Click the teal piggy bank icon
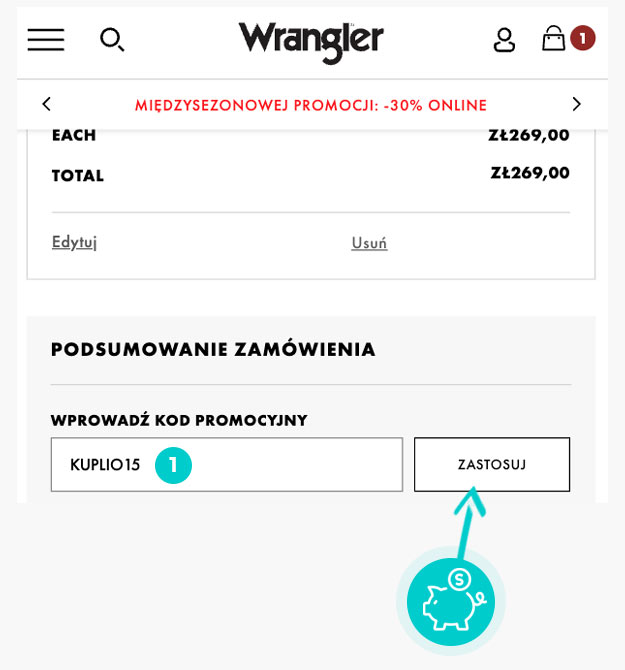This screenshot has width=625, height=670. click(x=451, y=602)
